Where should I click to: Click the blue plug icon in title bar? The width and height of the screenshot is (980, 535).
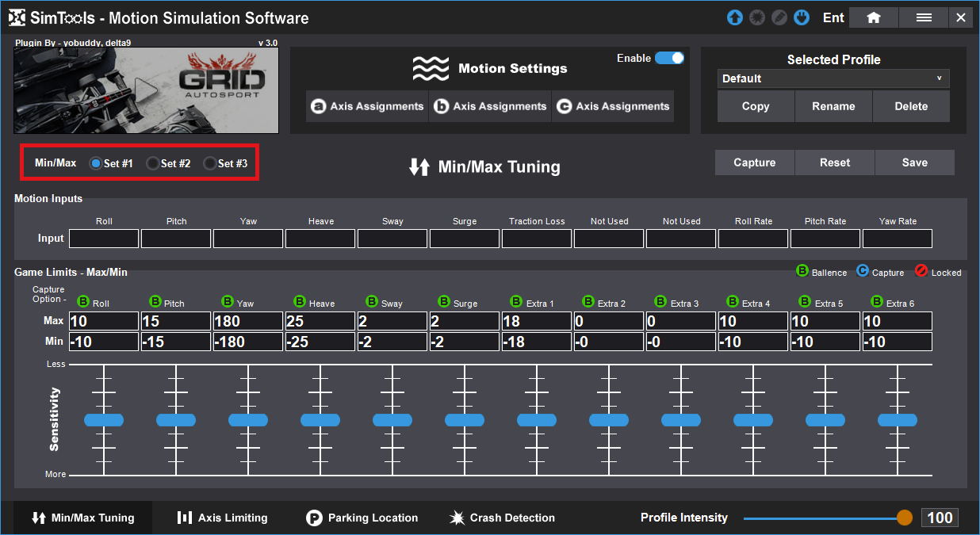click(802, 17)
